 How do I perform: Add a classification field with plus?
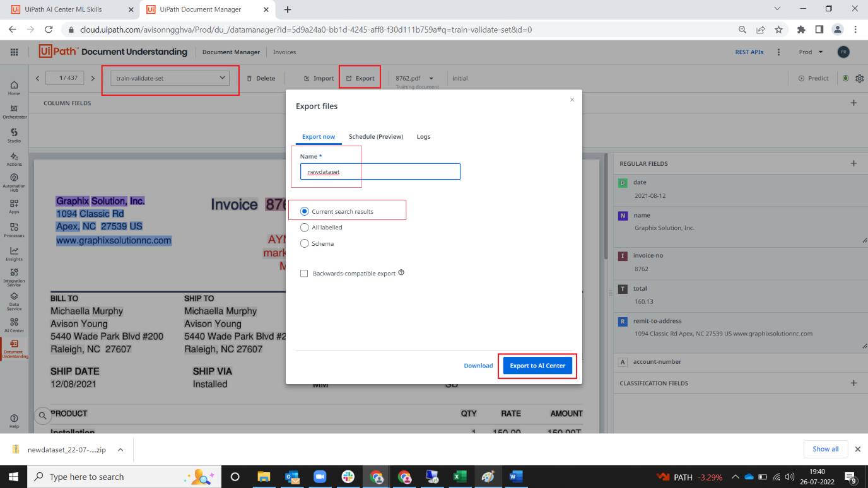853,383
